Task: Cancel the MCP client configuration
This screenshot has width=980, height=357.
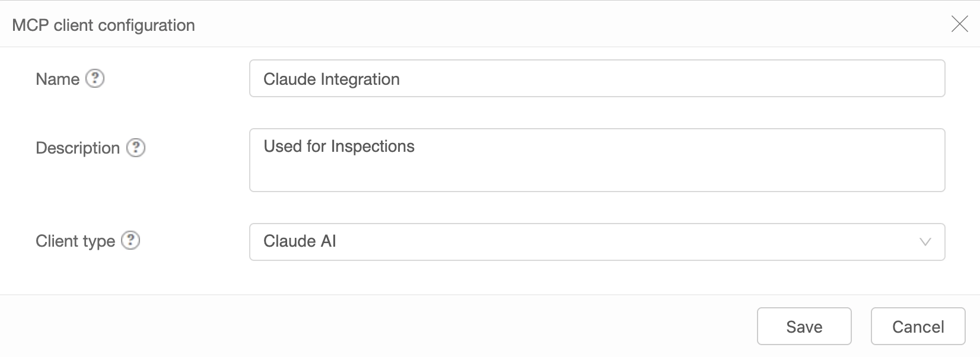Action: coord(918,326)
